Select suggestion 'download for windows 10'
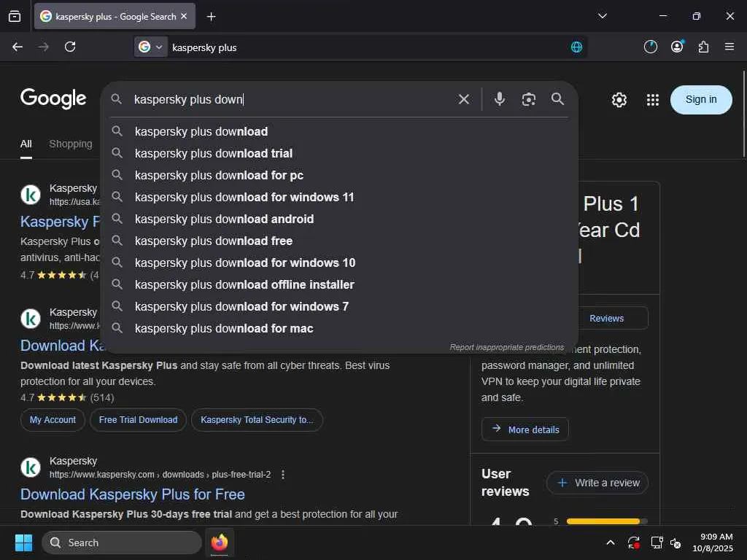The width and height of the screenshot is (747, 560). [x=339, y=262]
